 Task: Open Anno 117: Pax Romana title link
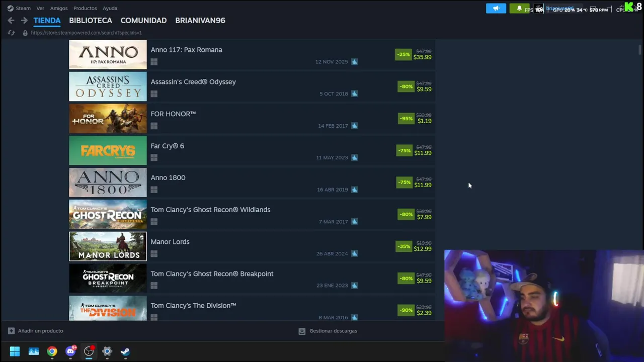click(187, 50)
